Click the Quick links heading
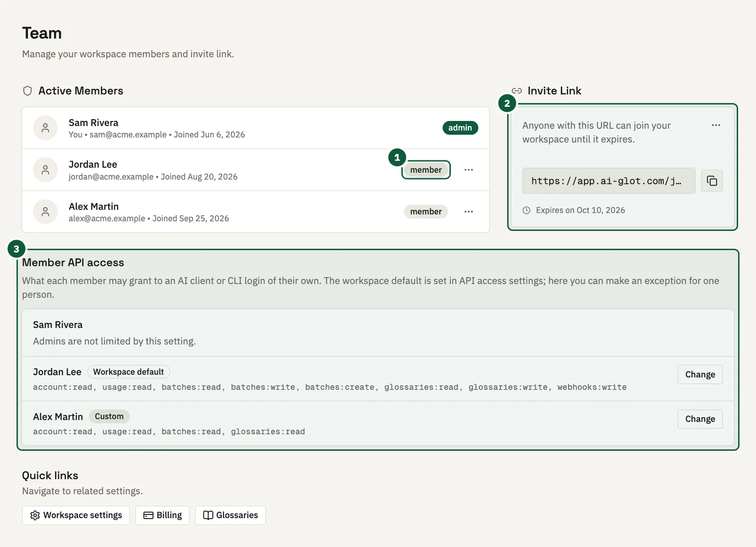This screenshot has height=547, width=756. (50, 476)
